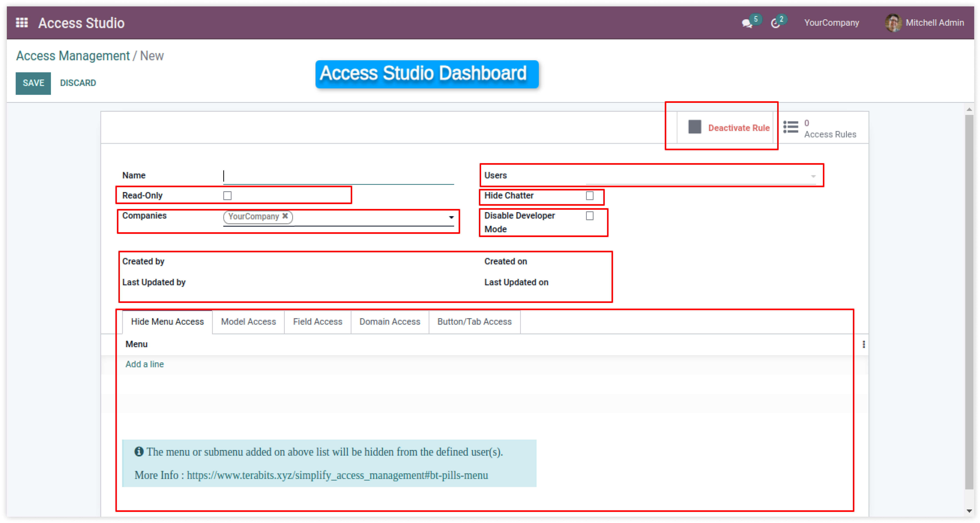Remove the YourCompany tag with x
The width and height of the screenshot is (980, 523).
(x=285, y=216)
